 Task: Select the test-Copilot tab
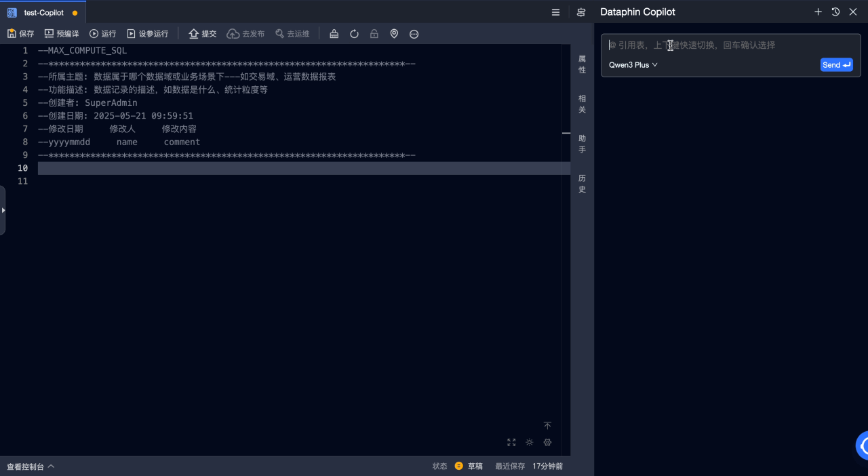coord(43,12)
